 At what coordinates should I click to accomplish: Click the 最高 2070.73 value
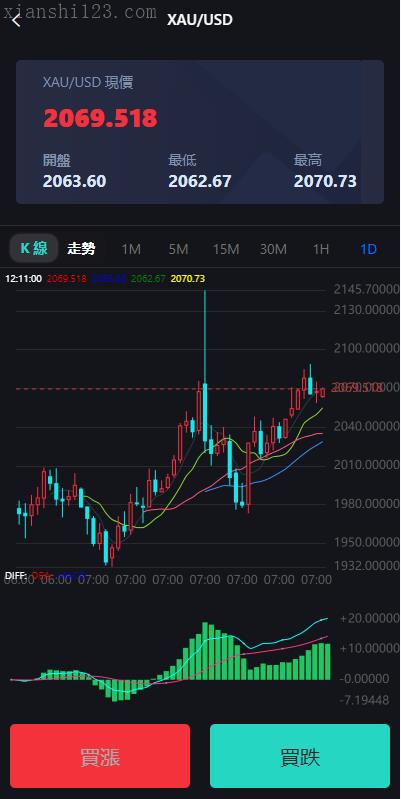[x=325, y=181]
